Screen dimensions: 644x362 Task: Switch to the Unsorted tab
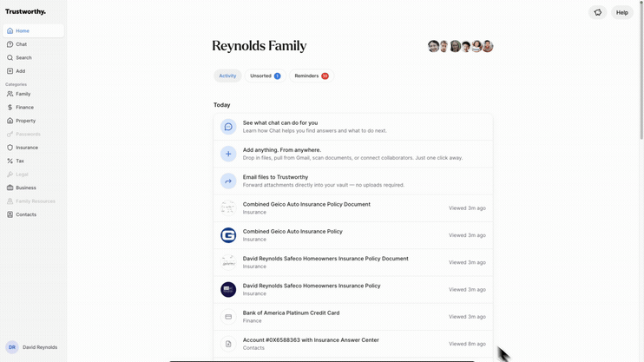(265, 76)
